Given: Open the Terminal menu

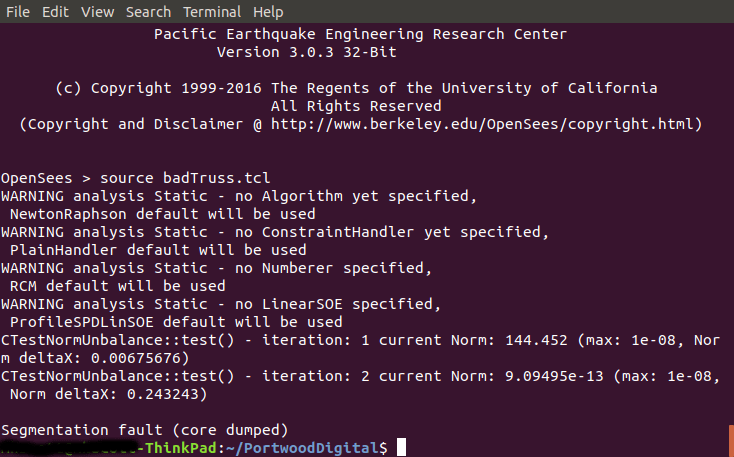Looking at the screenshot, I should pyautogui.click(x=211, y=12).
